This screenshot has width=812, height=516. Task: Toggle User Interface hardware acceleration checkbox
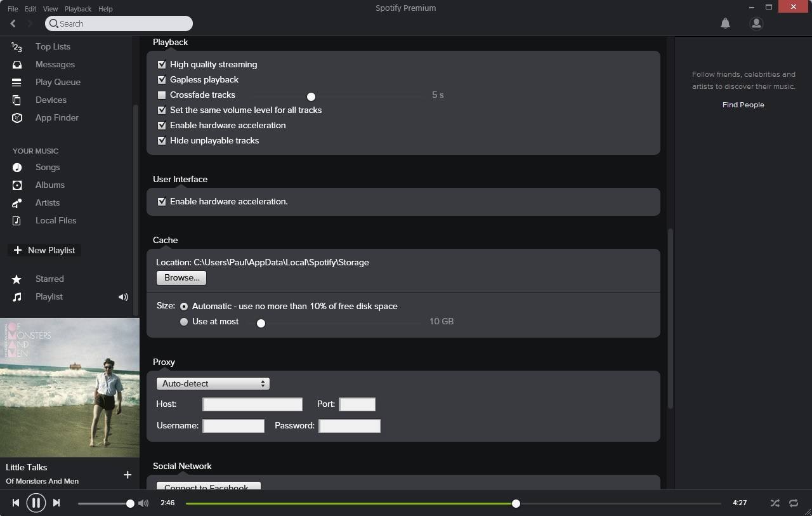pos(162,202)
